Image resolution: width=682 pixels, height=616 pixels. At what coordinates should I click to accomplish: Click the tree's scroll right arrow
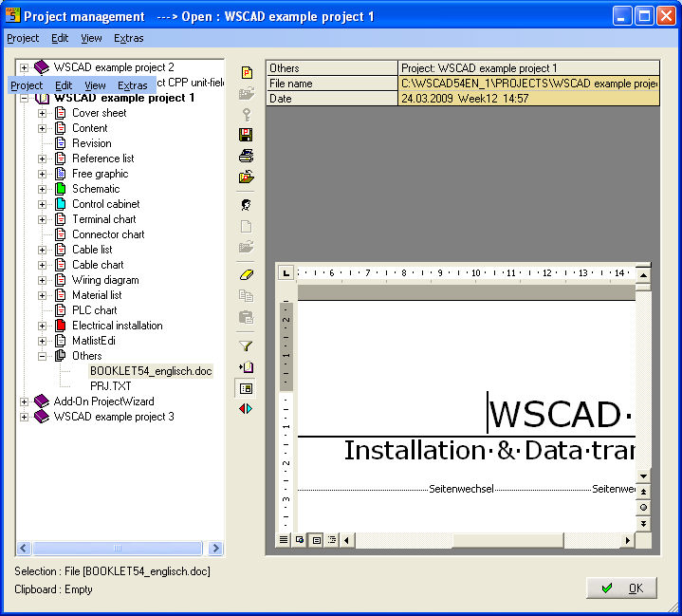[215, 548]
